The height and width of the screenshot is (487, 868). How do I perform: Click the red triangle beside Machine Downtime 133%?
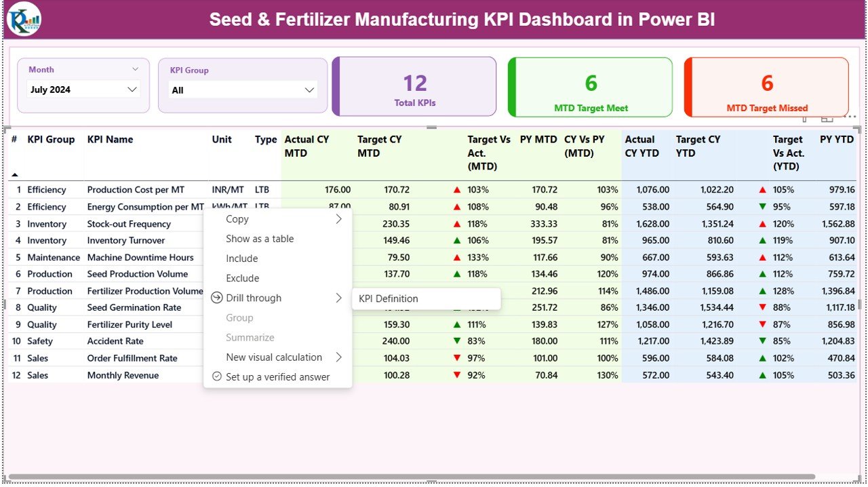[x=458, y=257]
